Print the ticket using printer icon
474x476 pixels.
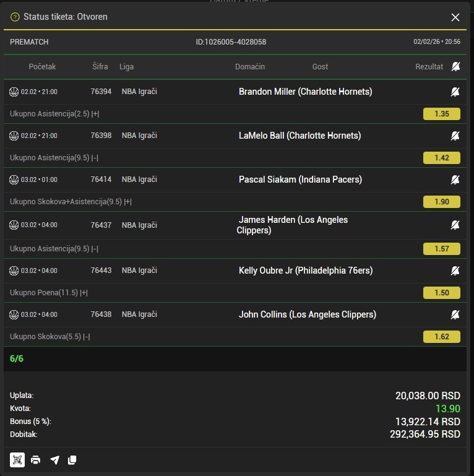pos(36,460)
